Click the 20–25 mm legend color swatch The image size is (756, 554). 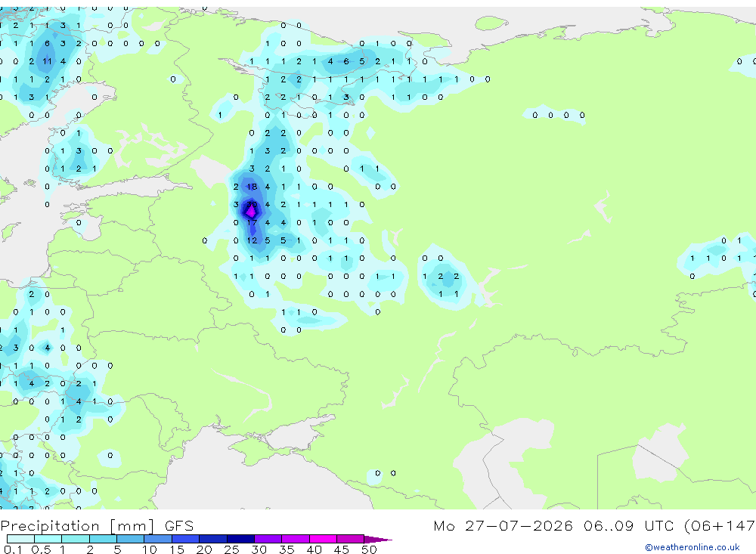(x=213, y=539)
